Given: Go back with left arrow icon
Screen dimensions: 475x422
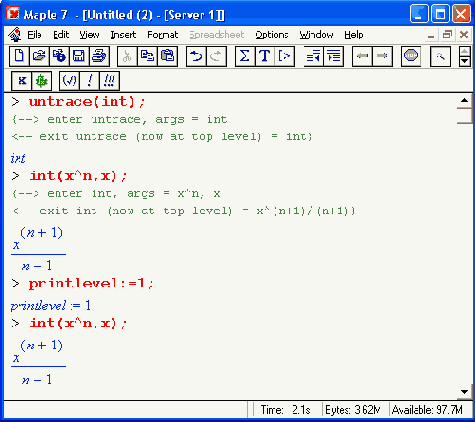Looking at the screenshot, I should 362,56.
